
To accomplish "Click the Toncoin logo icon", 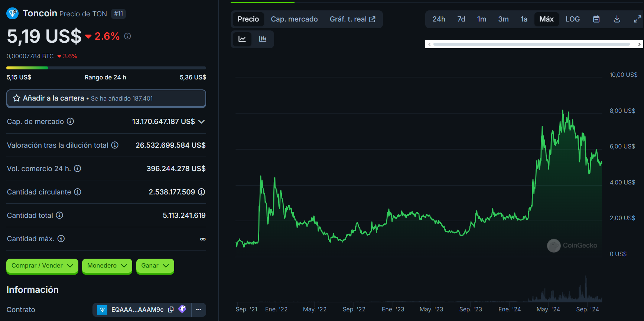I will click(x=13, y=14).
